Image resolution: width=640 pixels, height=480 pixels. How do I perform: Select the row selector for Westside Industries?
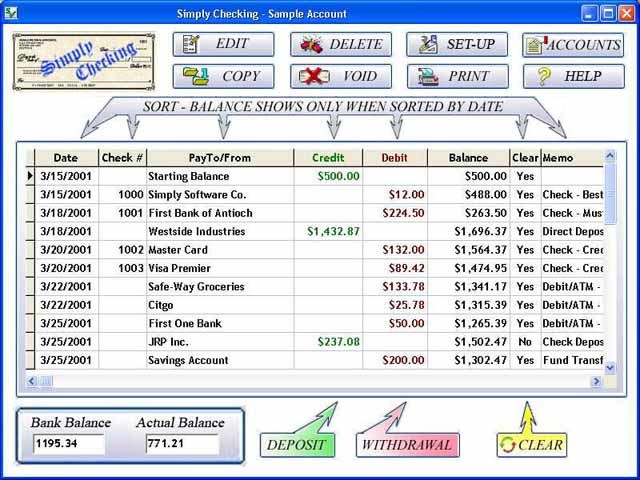tap(30, 231)
